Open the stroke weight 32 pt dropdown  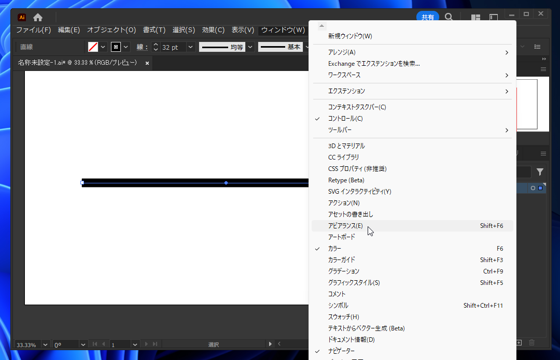[x=191, y=47]
